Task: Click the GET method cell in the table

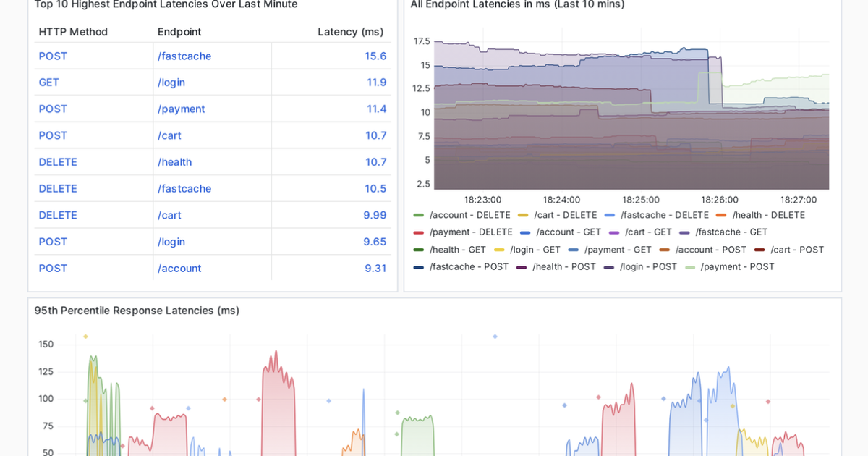Action: coord(49,83)
